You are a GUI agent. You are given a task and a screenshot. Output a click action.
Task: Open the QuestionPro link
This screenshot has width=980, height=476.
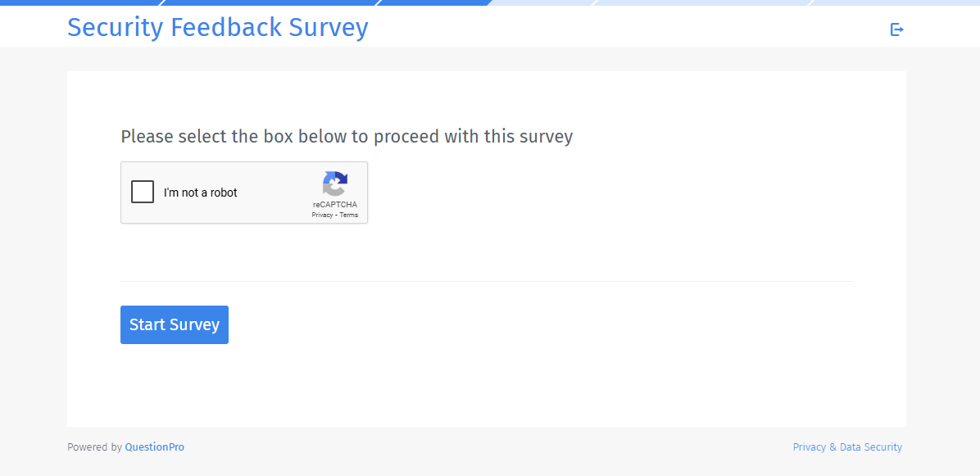coord(154,447)
